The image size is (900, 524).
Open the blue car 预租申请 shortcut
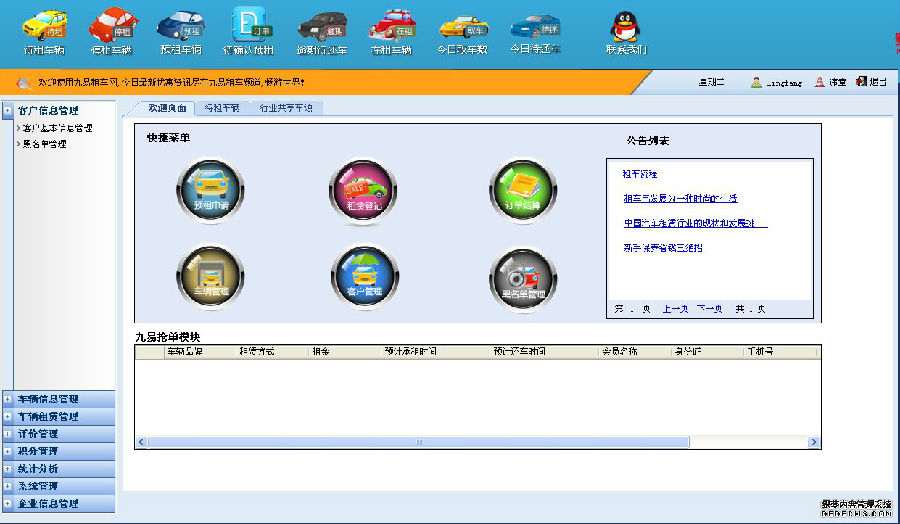211,192
